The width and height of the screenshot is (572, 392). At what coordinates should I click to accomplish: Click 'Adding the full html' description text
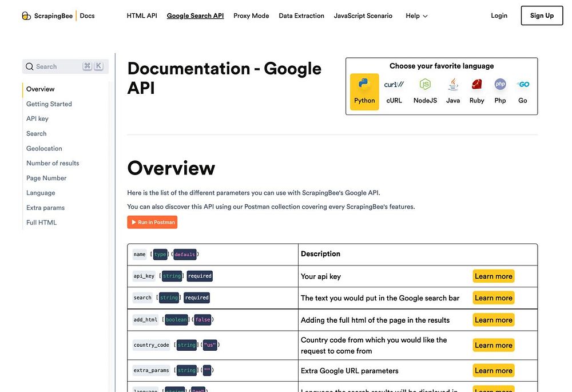(375, 320)
